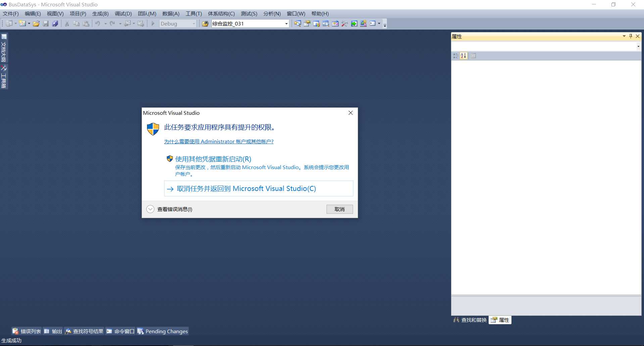Image resolution: width=644 pixels, height=346 pixels.
Task: Open the 团队(M) menu
Action: (147, 14)
